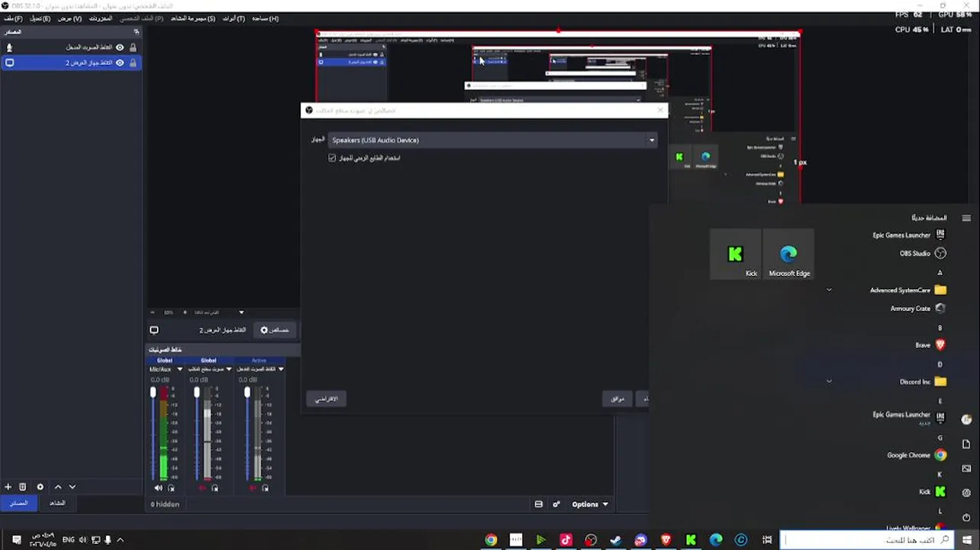
Task: Switch to the Scenes tab at bottom
Action: pos(57,503)
